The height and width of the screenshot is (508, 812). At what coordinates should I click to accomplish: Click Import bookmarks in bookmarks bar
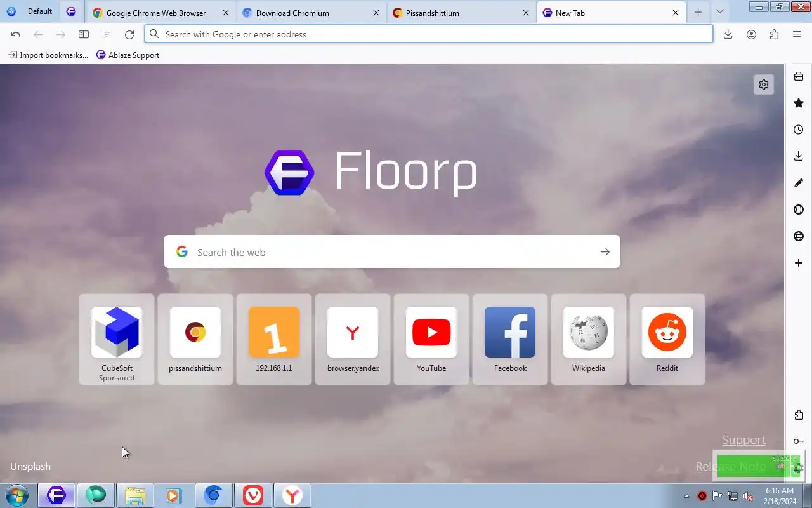click(x=48, y=55)
